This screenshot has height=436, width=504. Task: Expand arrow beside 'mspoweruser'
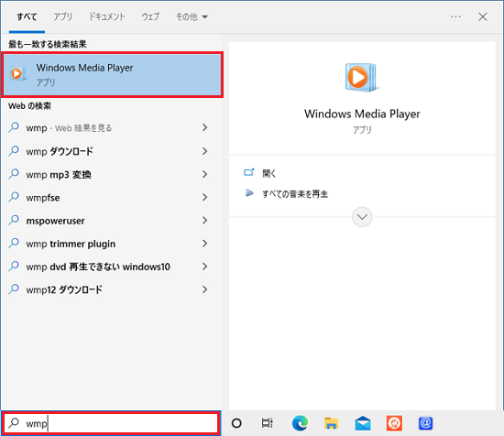[204, 221]
